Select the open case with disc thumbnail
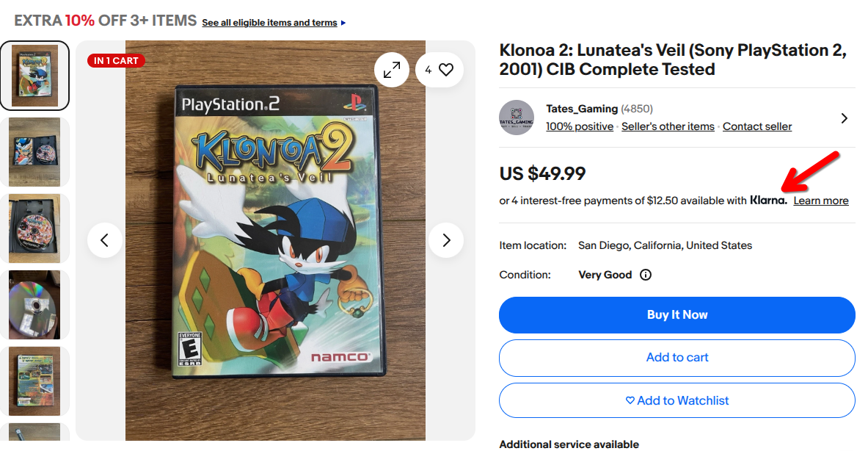 pos(34,151)
